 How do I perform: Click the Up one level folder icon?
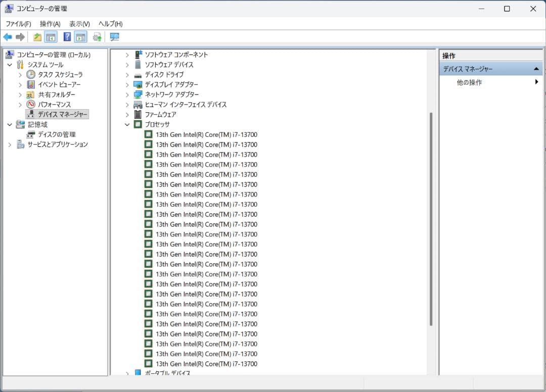click(37, 37)
